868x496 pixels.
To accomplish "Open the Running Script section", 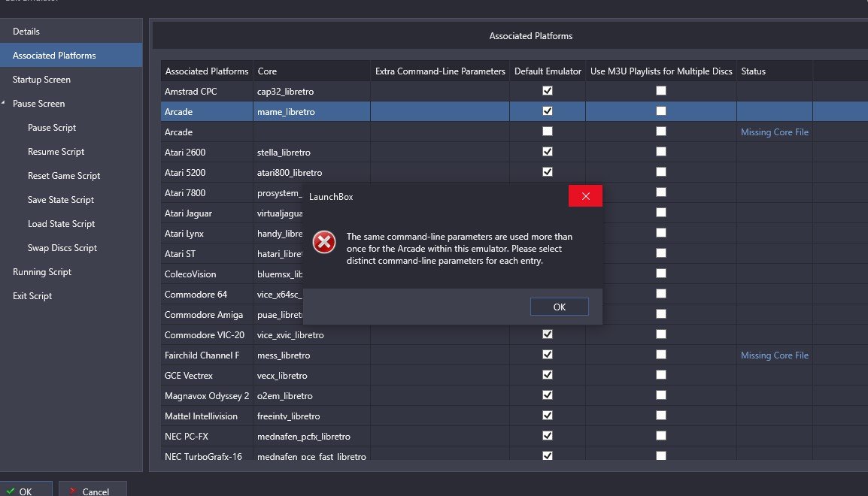I will 42,271.
